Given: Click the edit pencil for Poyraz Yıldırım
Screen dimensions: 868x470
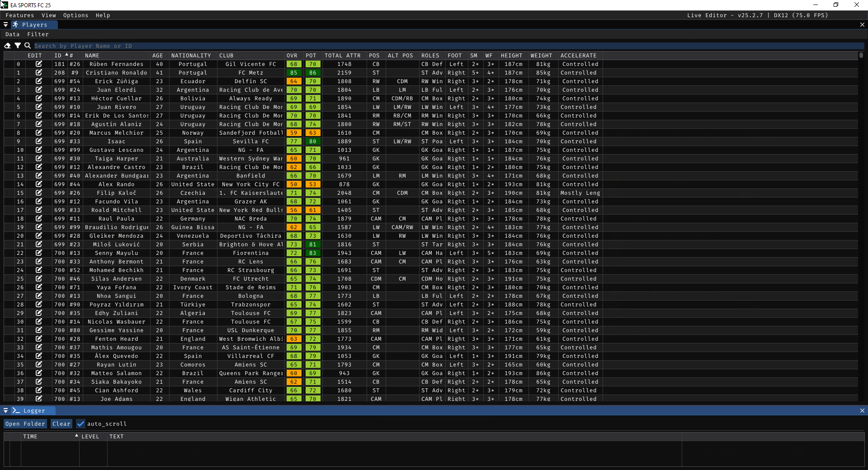Looking at the screenshot, I should click(x=39, y=305).
